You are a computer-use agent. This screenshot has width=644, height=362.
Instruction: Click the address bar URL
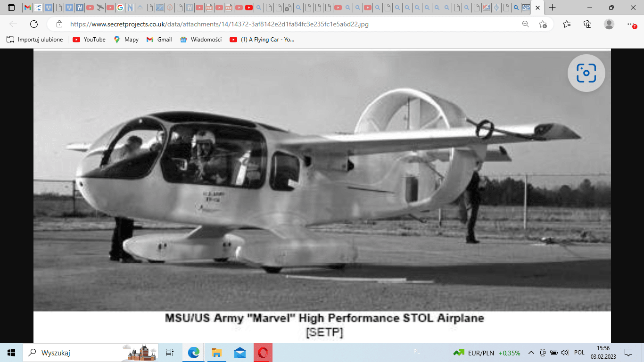[x=219, y=24]
